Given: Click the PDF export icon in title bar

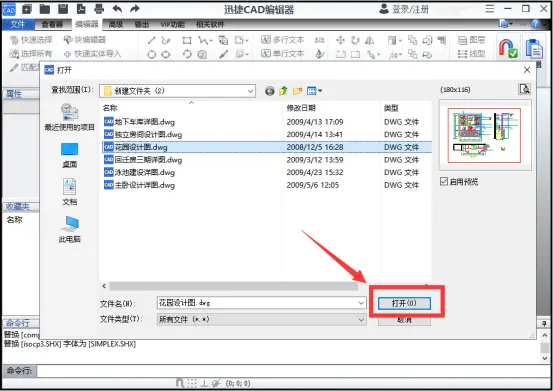Looking at the screenshot, I should 81,9.
